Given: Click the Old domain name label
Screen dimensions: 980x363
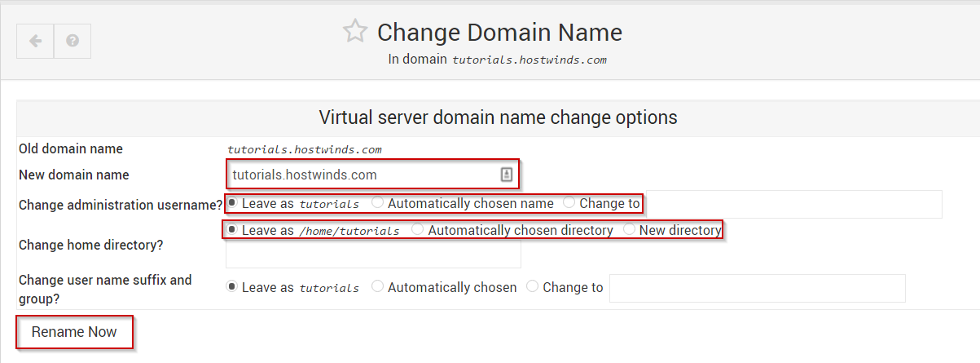Looking at the screenshot, I should click(71, 148).
